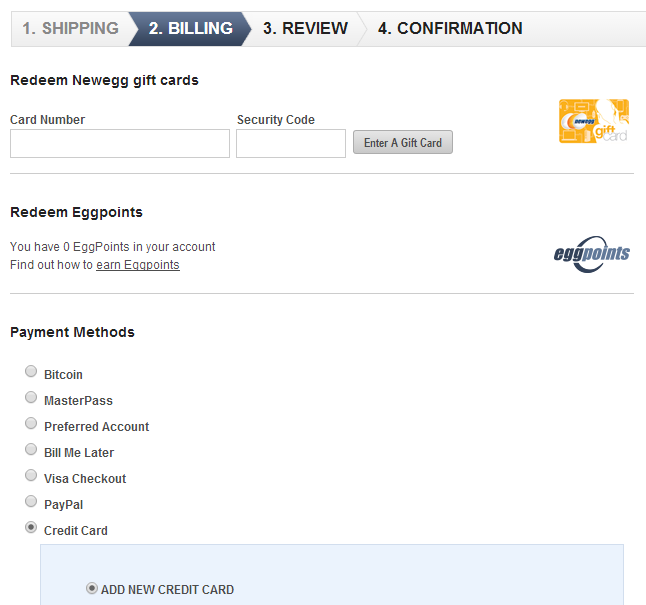
Task: Click the gift card Card Number field
Action: 120,143
